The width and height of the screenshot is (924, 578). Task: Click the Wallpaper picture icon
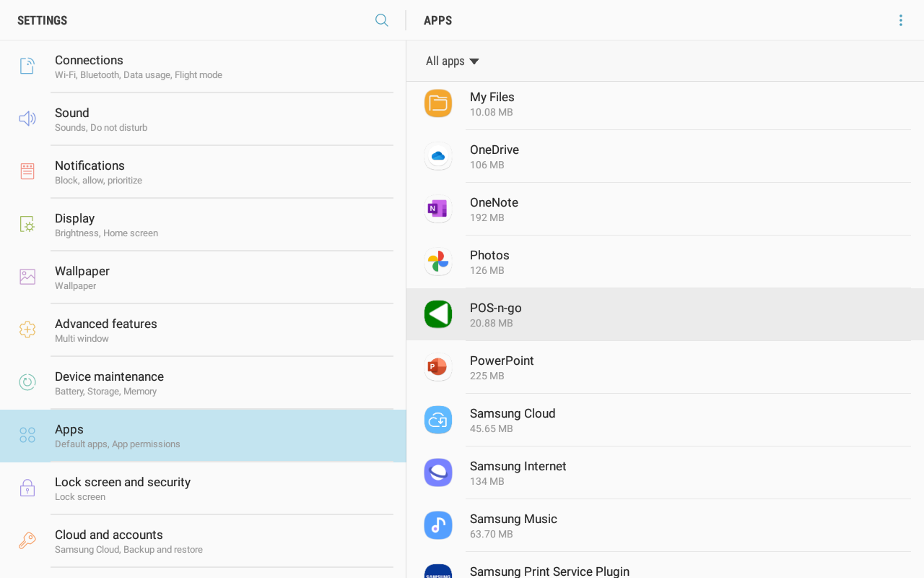(x=27, y=277)
